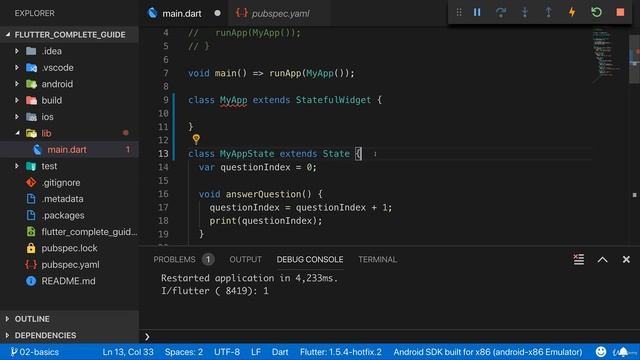Click UTF-8 encoding in status bar
This screenshot has width=640, height=360.
pyautogui.click(x=227, y=352)
